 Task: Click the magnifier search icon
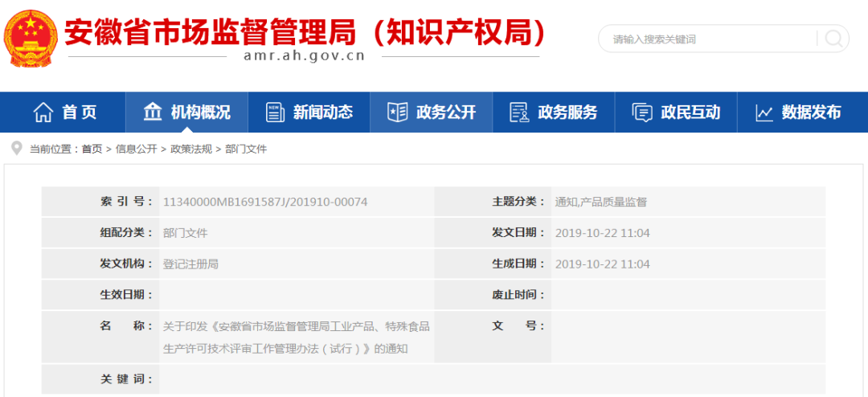click(833, 39)
